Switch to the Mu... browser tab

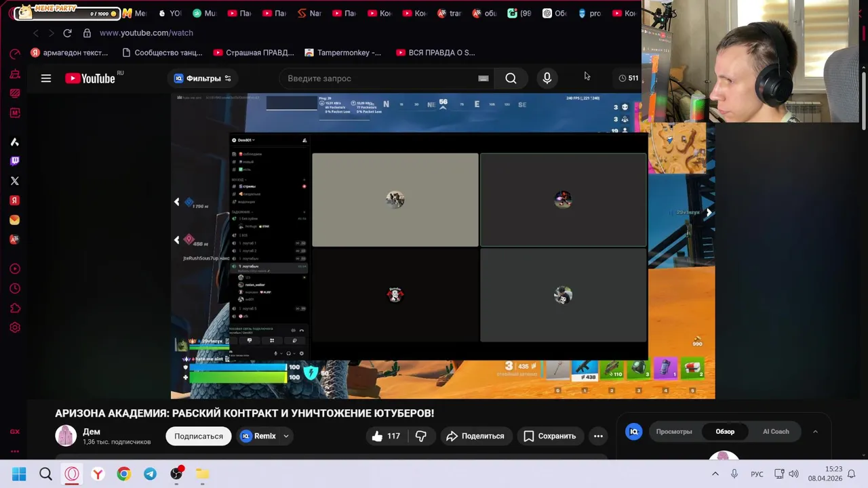204,13
